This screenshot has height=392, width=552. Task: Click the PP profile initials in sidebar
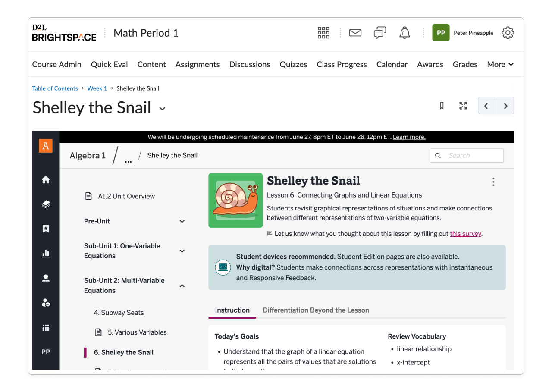click(x=46, y=352)
